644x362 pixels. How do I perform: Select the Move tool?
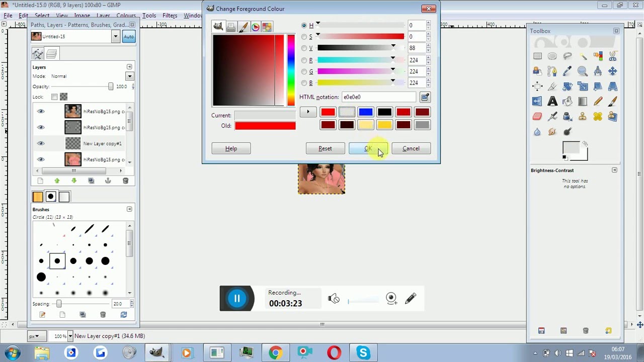click(x=613, y=71)
